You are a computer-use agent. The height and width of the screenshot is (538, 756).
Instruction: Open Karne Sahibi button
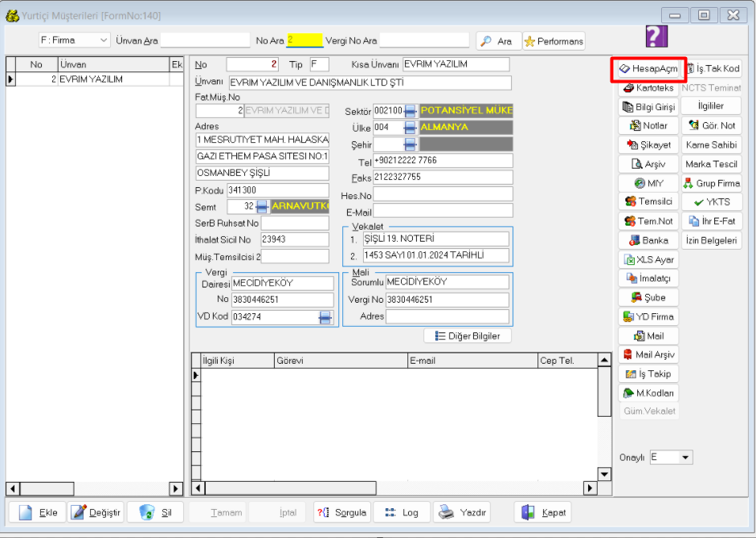(712, 145)
